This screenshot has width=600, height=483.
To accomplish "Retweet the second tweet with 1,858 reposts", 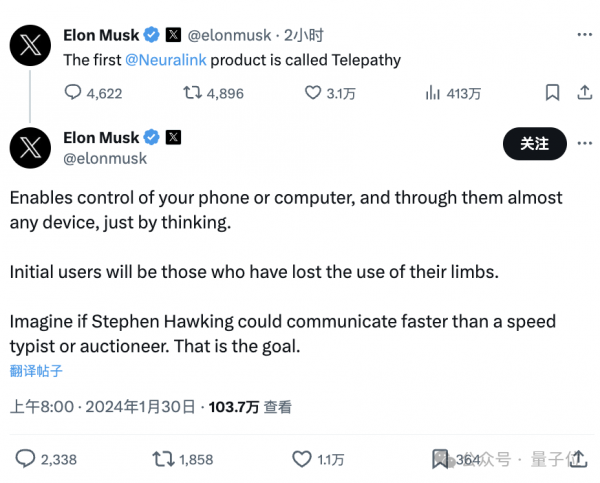I will [159, 459].
